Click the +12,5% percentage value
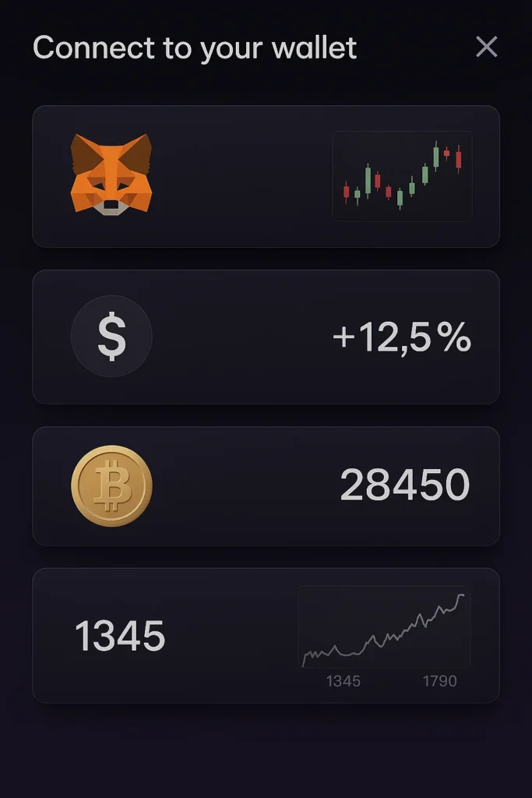Viewport: 532px width, 798px height. click(x=402, y=338)
